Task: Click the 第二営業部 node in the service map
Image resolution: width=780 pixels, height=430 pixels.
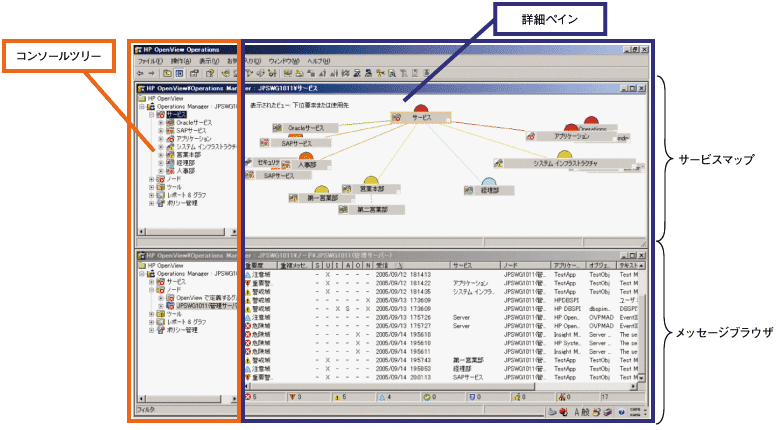Action: [x=372, y=210]
